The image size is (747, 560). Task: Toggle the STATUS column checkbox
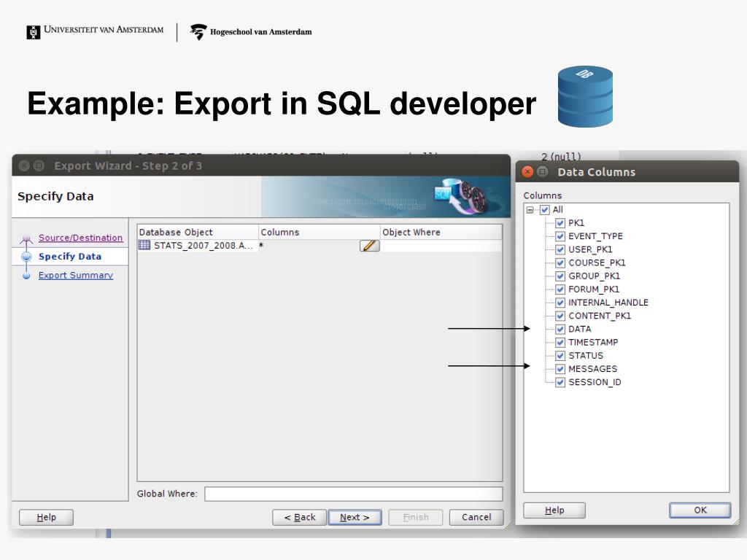560,356
